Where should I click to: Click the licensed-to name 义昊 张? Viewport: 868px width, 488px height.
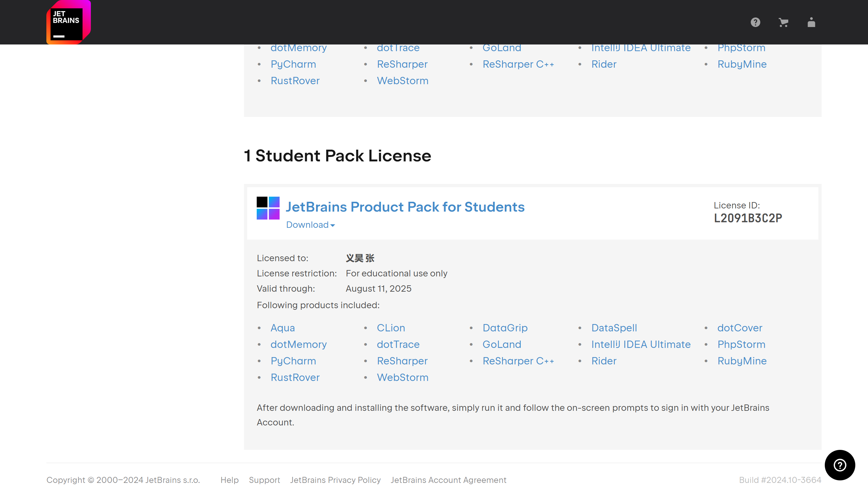point(360,258)
